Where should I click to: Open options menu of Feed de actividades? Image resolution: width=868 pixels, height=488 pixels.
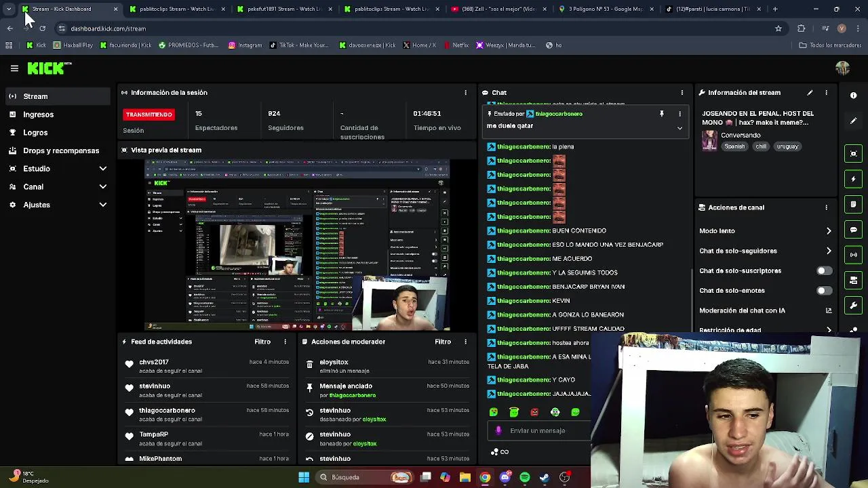click(285, 342)
